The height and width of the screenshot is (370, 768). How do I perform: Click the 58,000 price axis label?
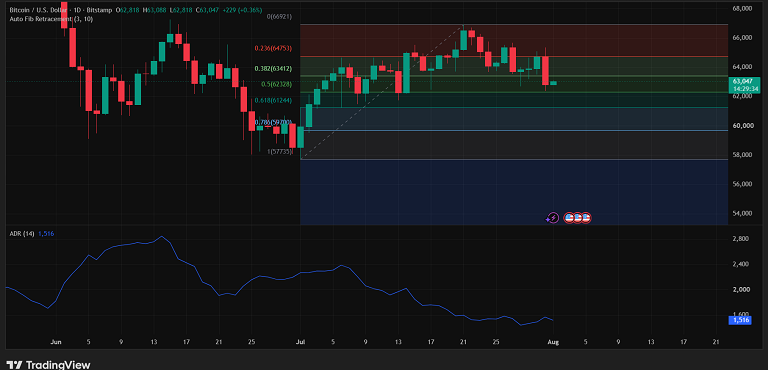tap(742, 155)
